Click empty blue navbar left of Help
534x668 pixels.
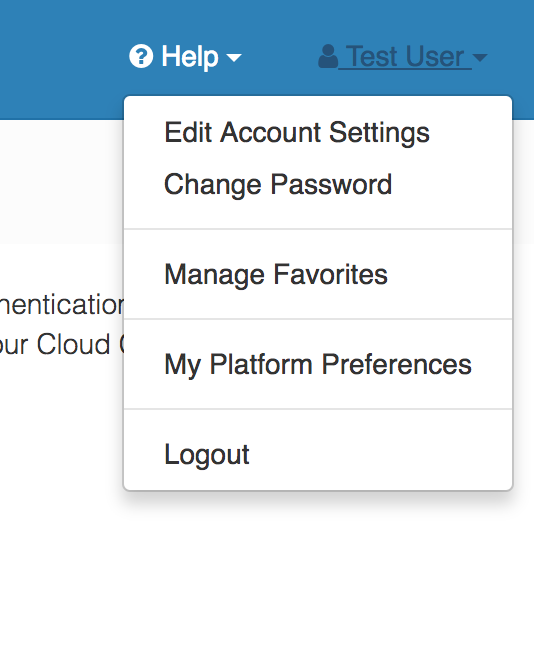(x=60, y=56)
